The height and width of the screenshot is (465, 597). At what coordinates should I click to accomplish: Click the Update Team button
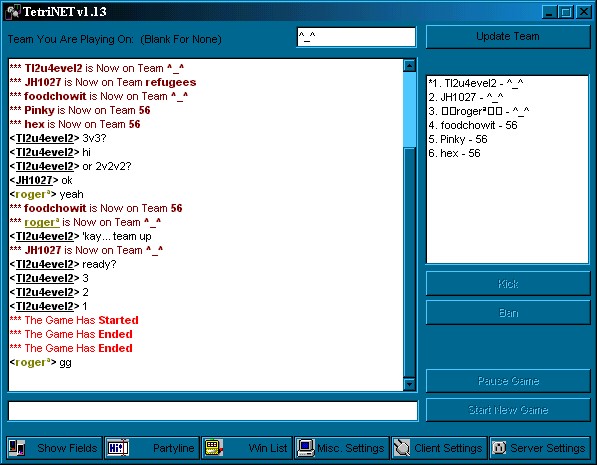(508, 37)
